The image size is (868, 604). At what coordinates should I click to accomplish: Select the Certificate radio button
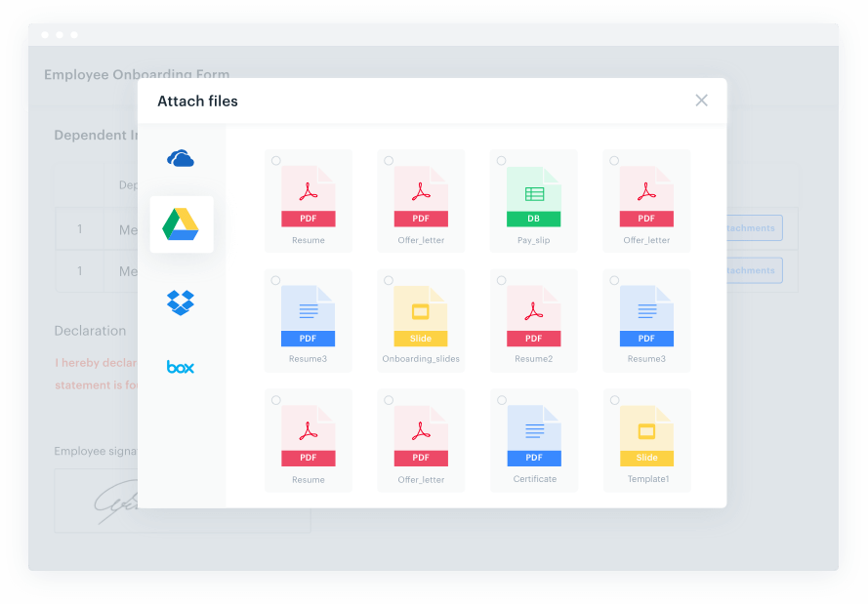click(502, 400)
